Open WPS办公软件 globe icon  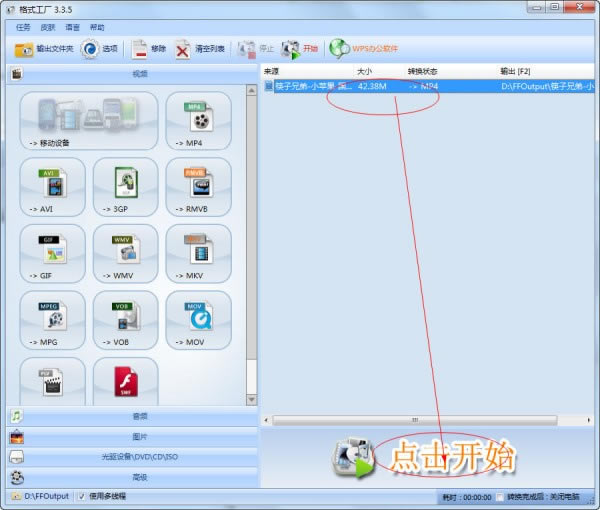(339, 49)
